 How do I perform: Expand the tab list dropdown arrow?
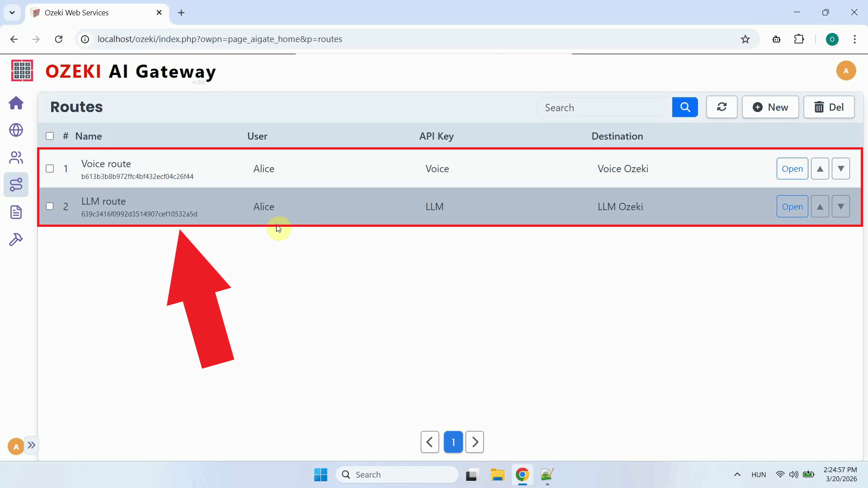coord(12,13)
